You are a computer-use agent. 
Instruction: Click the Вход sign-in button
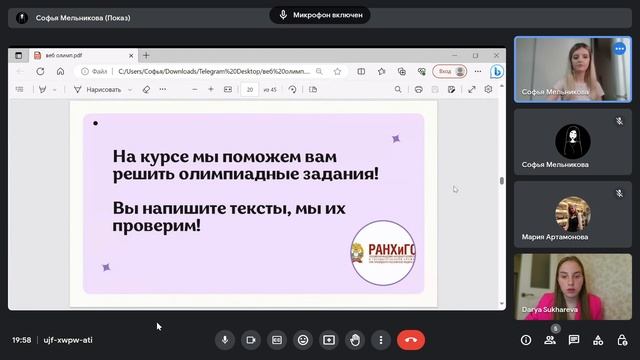tap(449, 71)
